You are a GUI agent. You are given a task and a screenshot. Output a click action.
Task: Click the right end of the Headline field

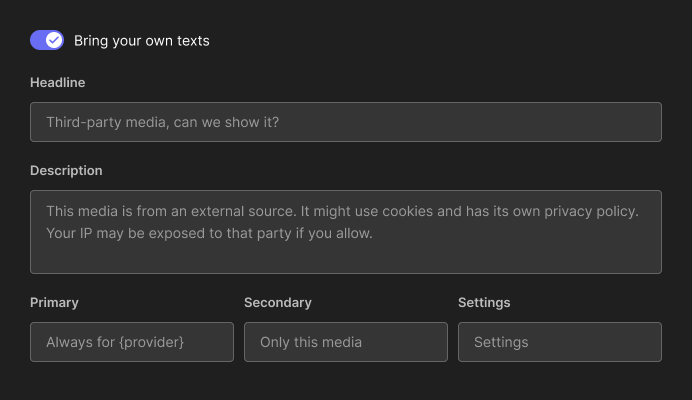click(x=640, y=122)
